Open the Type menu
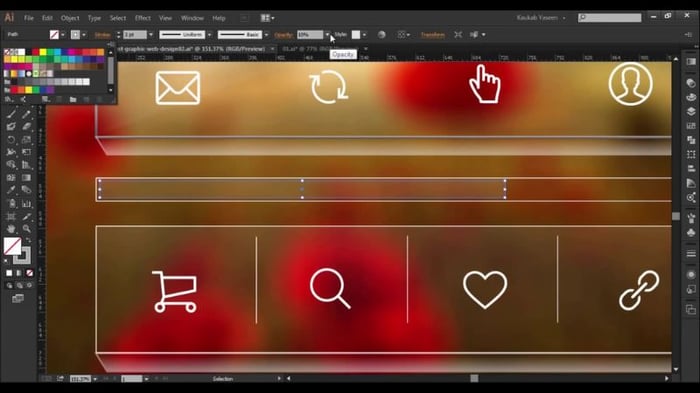Viewport: 700px width, 393px height. (94, 18)
